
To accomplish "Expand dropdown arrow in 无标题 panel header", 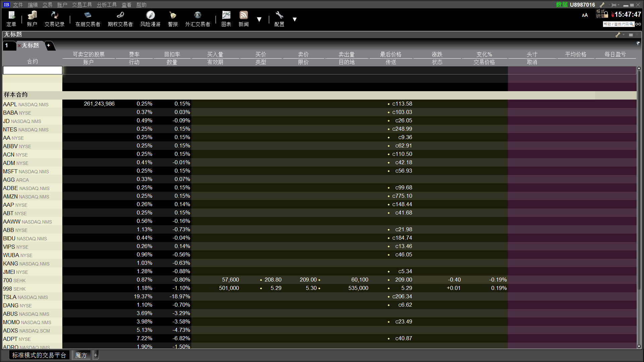I will click(x=624, y=35).
